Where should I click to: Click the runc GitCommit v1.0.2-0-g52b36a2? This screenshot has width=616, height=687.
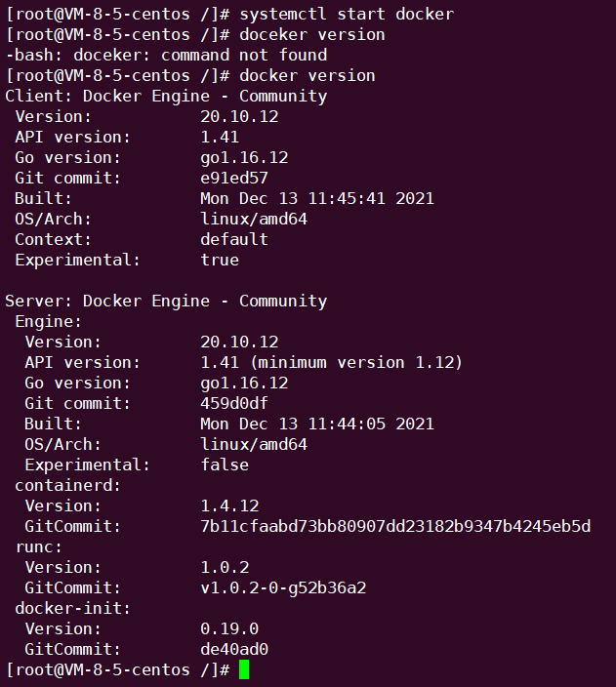point(283,587)
